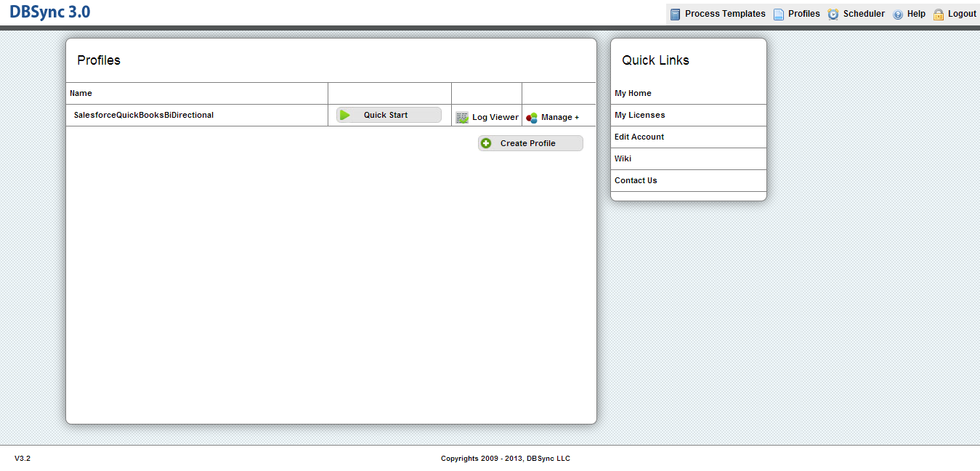Select the Process Templates menu label

pyautogui.click(x=725, y=14)
